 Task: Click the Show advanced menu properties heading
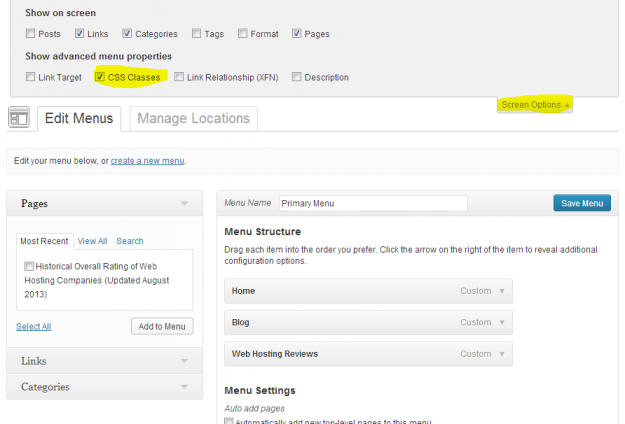click(98, 56)
